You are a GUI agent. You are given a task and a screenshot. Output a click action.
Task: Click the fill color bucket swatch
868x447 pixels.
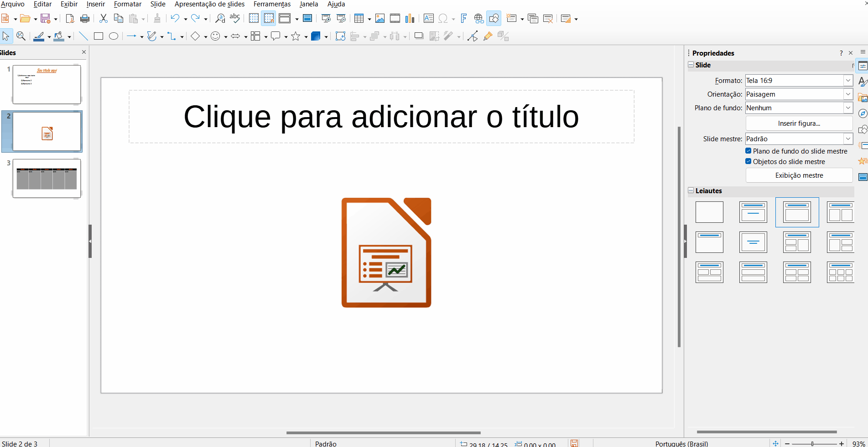[59, 36]
